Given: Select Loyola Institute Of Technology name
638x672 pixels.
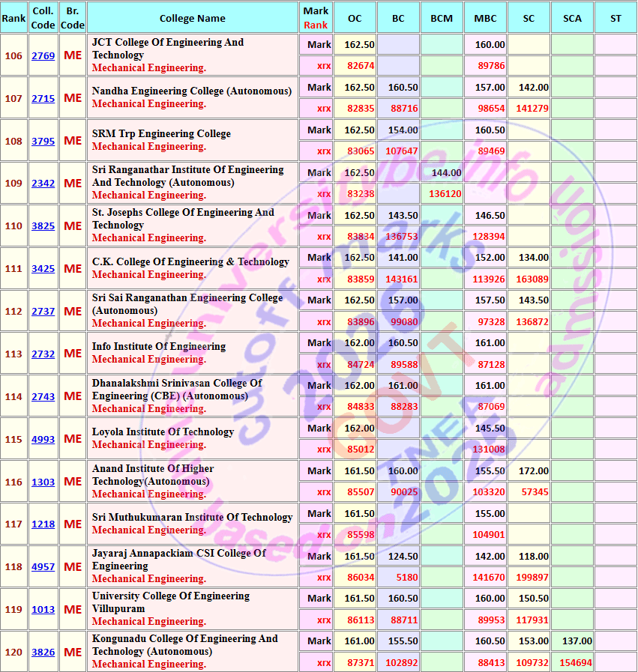Looking at the screenshot, I should coord(163,432).
